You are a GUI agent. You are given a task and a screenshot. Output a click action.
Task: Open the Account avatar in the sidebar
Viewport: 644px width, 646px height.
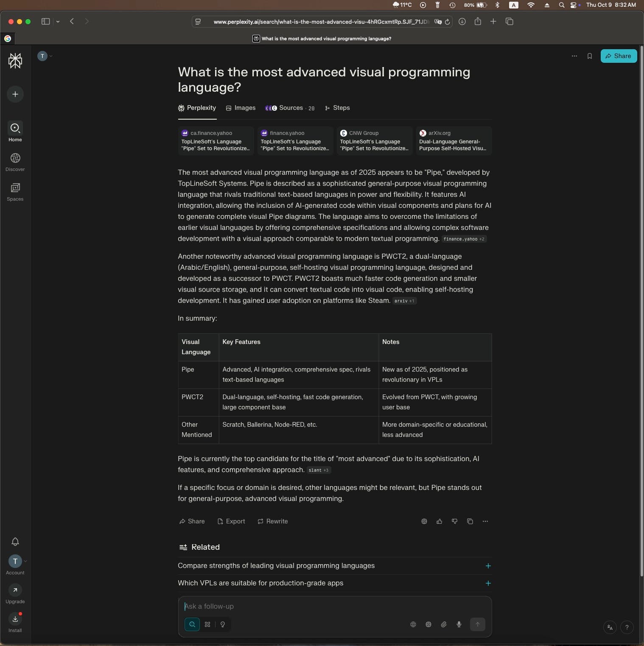tap(15, 561)
